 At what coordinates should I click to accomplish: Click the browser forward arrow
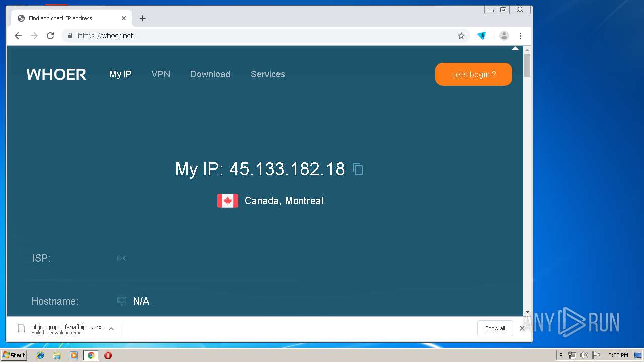[x=34, y=36]
